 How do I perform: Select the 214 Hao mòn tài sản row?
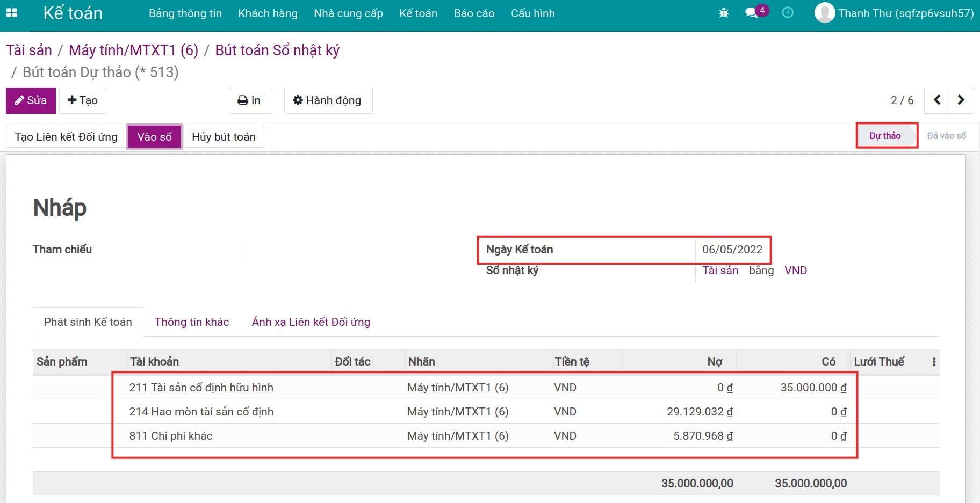pyautogui.click(x=201, y=412)
